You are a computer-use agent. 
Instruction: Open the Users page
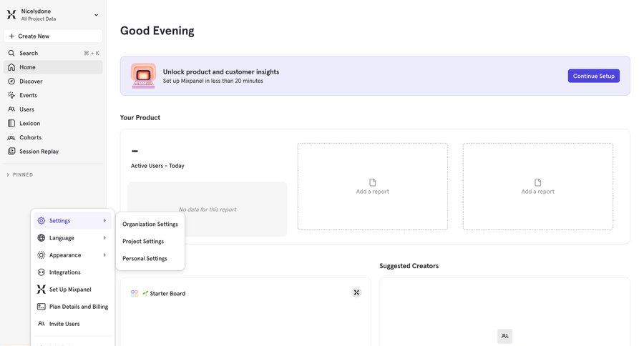click(53, 109)
